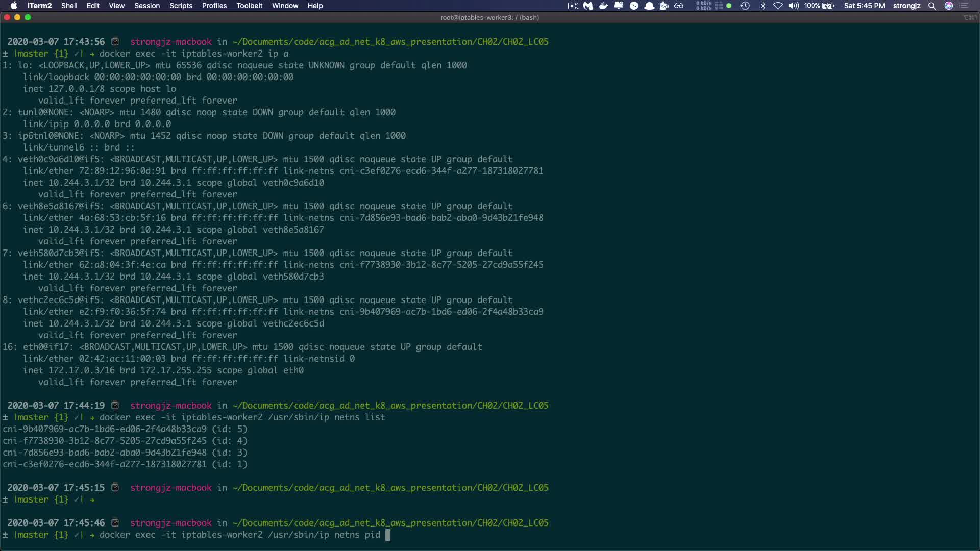This screenshot has width=980, height=551.
Task: Click the volume speaker icon
Action: pos(793,6)
